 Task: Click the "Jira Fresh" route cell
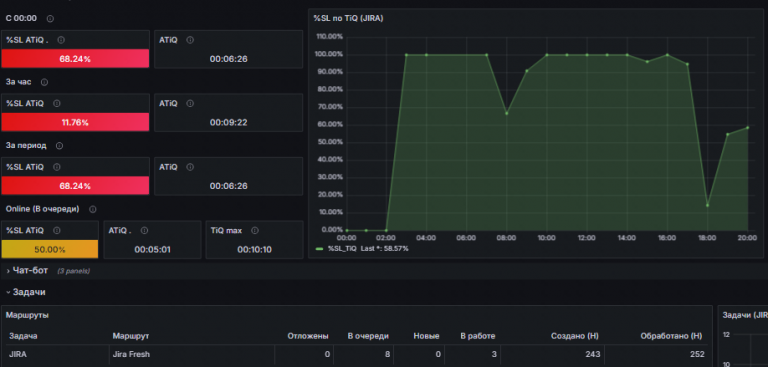click(x=131, y=354)
